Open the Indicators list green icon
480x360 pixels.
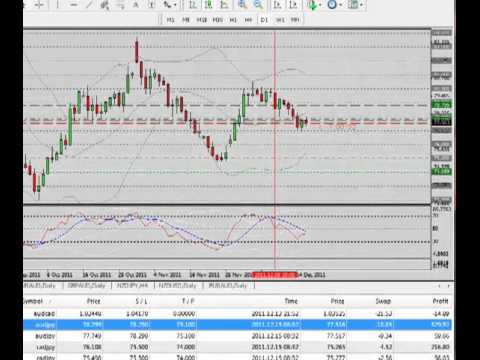pos(312,5)
